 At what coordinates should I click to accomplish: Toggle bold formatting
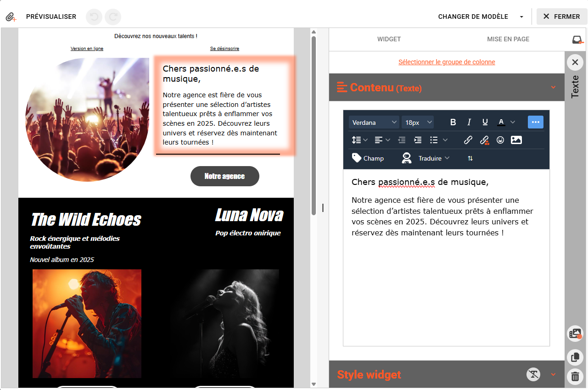coord(453,122)
